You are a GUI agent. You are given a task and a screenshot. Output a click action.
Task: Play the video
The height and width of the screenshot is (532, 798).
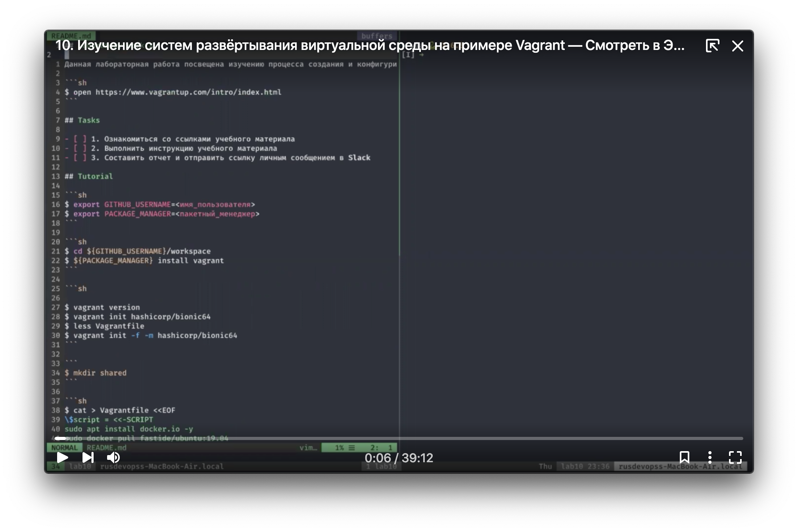tap(62, 457)
